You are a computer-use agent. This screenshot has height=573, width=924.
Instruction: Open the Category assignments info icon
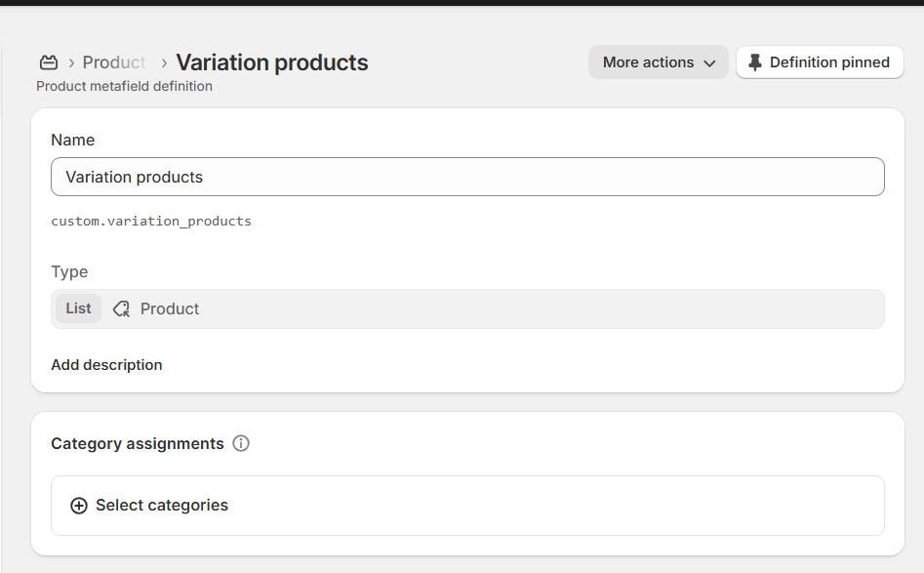tap(241, 443)
